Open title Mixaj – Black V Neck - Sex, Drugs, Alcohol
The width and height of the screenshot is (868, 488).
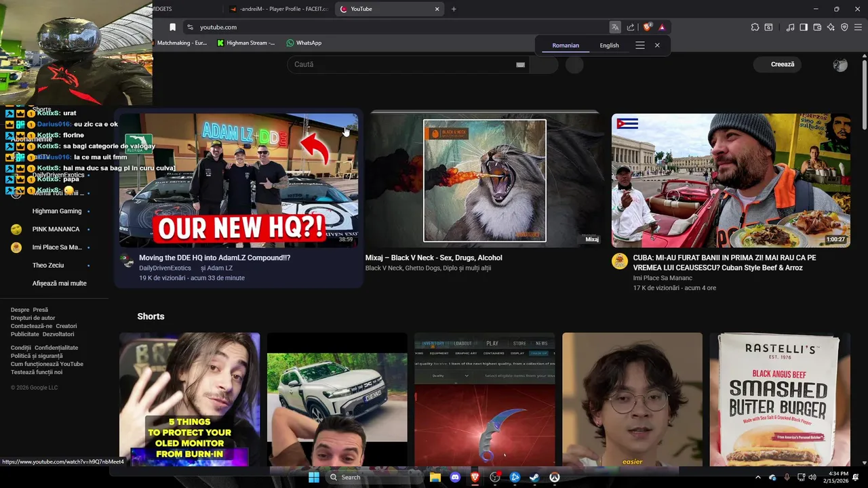pyautogui.click(x=434, y=258)
